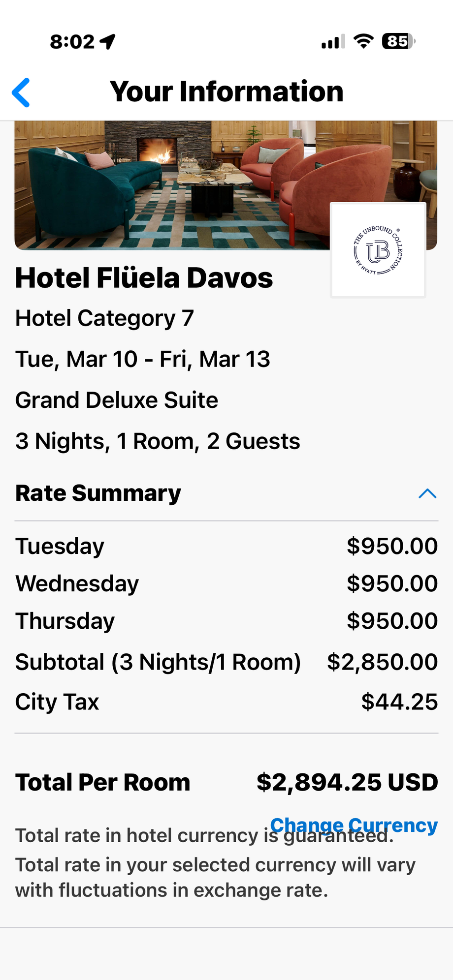453x980 pixels.
Task: Tap the location arrow in status bar
Action: pos(108,42)
